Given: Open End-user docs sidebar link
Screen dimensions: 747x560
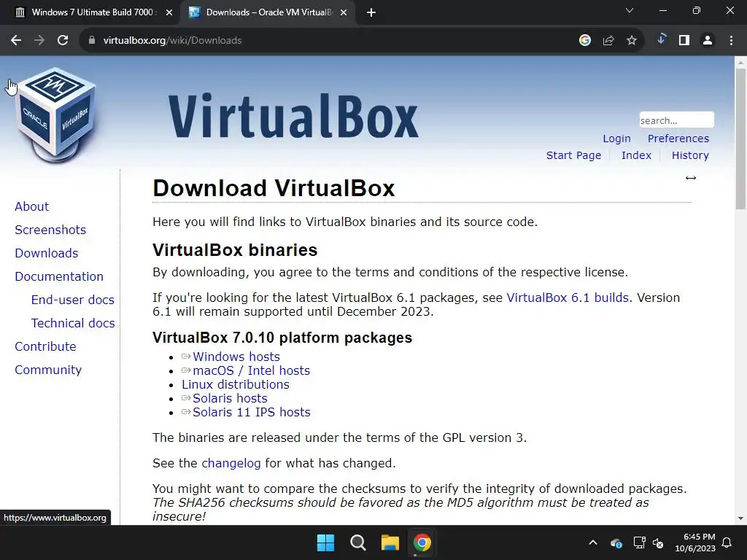Looking at the screenshot, I should (x=72, y=300).
